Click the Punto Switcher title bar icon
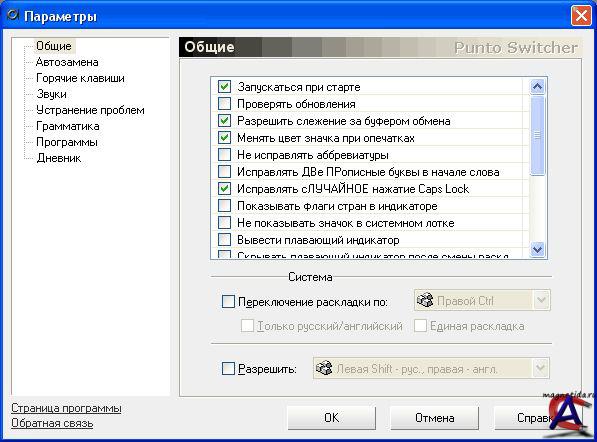 12,15
